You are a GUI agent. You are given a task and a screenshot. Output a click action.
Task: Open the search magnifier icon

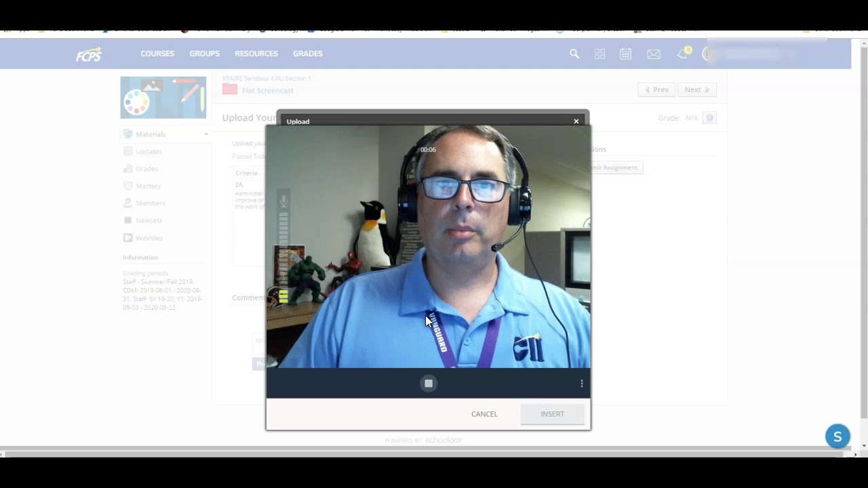pos(574,54)
